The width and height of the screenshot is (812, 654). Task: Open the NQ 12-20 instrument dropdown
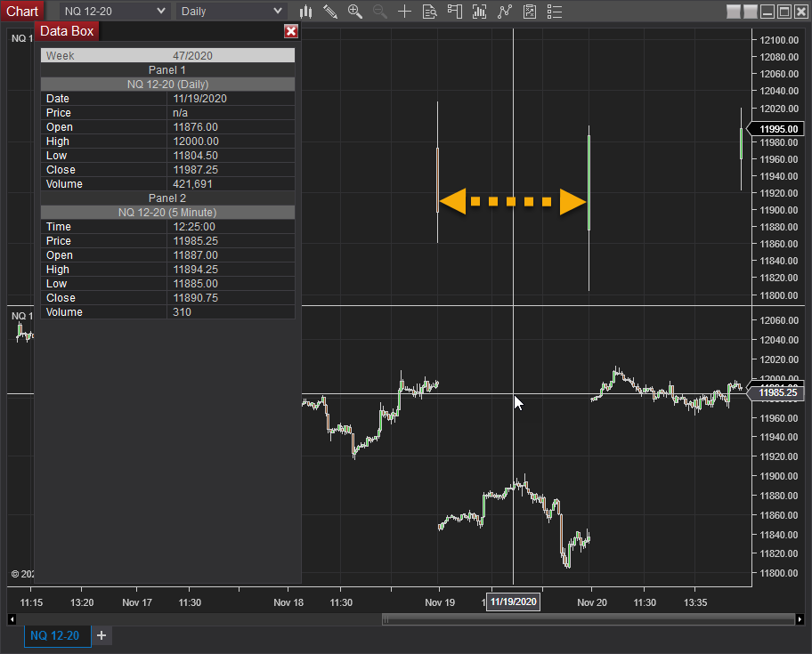pyautogui.click(x=115, y=12)
